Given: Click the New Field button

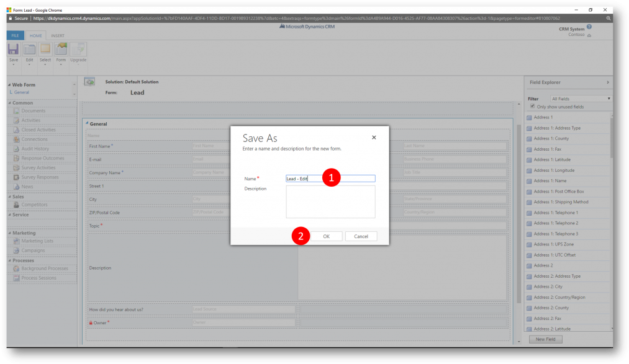Looking at the screenshot, I should point(545,339).
